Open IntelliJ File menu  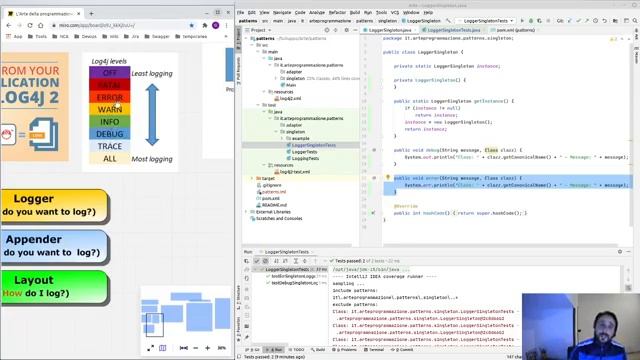point(240,13)
